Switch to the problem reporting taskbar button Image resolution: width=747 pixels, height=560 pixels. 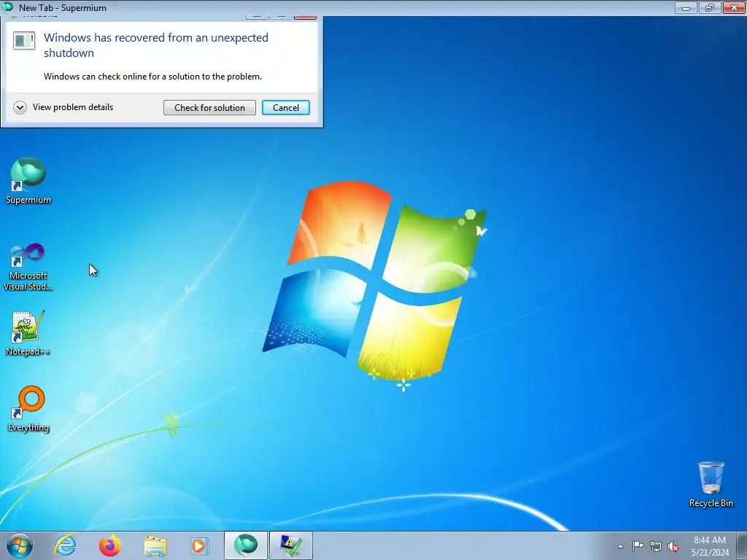pos(291,545)
